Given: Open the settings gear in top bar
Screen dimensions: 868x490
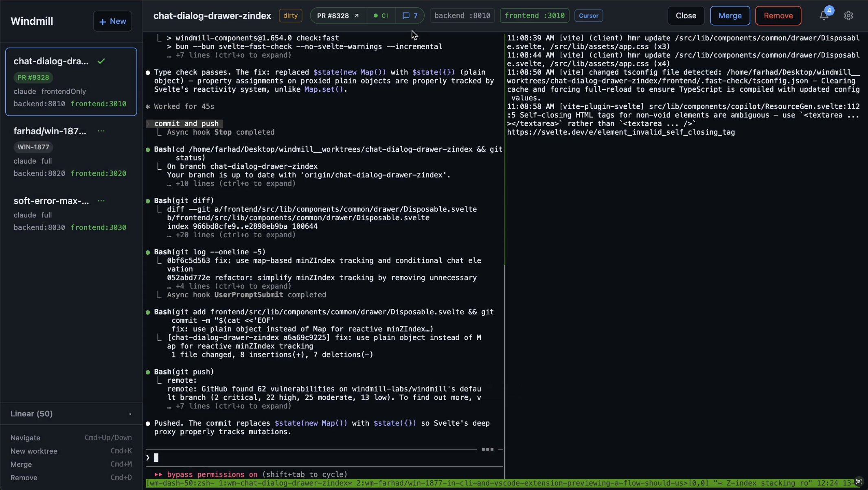Looking at the screenshot, I should (x=848, y=15).
